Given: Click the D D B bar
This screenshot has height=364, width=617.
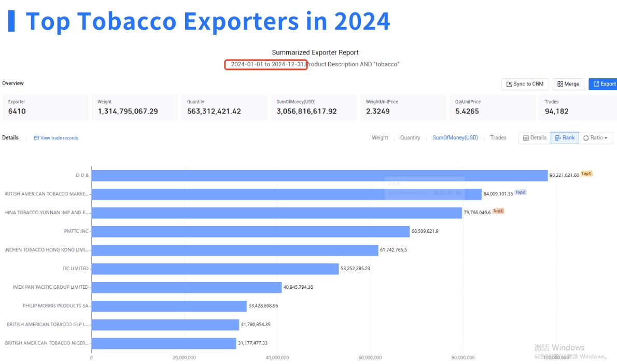Looking at the screenshot, I should (319, 175).
